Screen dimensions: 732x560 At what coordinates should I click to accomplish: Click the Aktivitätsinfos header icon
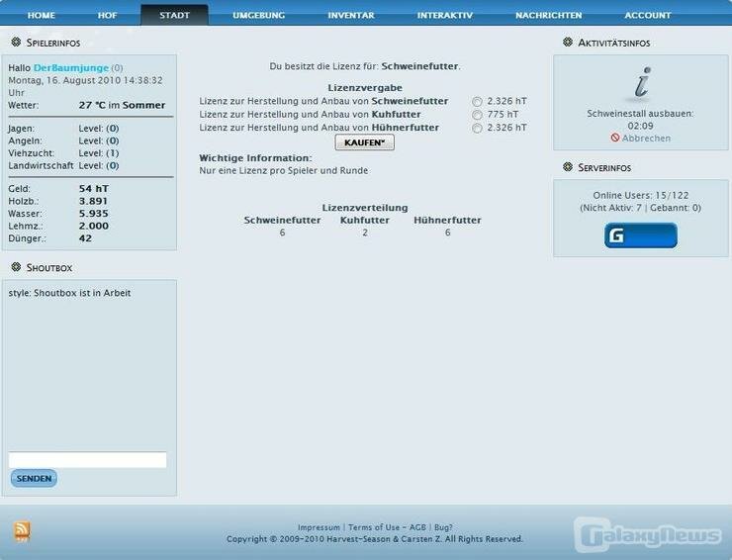tap(568, 43)
